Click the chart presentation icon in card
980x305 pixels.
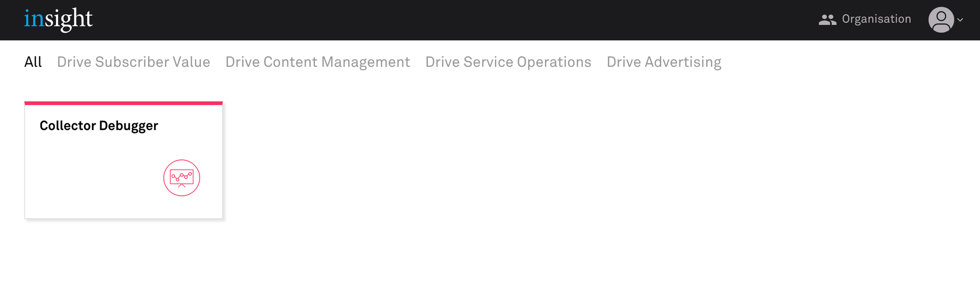(x=182, y=178)
